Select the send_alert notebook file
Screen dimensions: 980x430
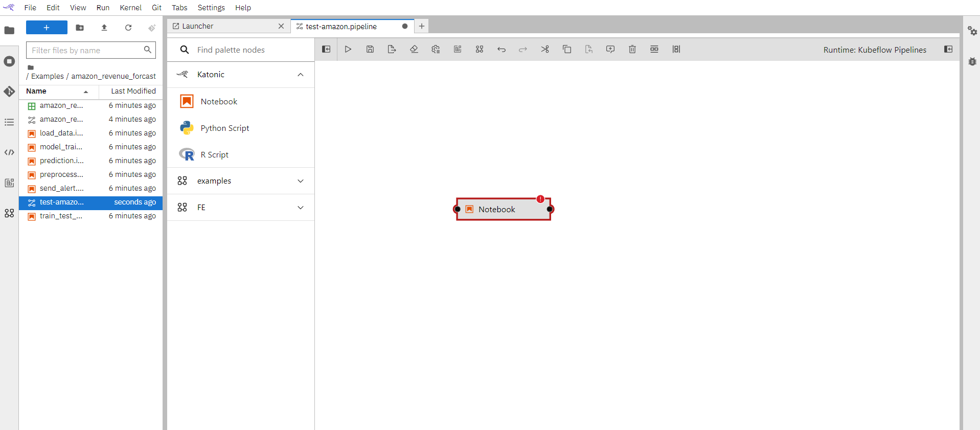click(91, 188)
